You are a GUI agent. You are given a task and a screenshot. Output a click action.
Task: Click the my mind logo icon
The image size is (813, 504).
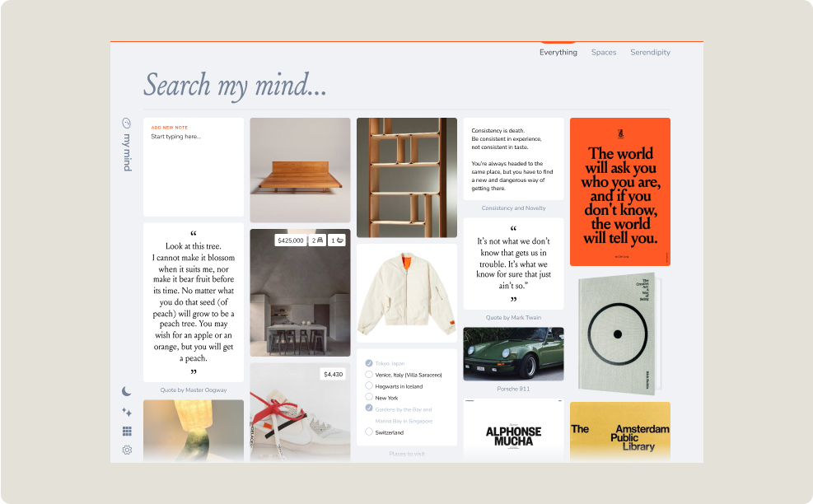click(x=127, y=123)
